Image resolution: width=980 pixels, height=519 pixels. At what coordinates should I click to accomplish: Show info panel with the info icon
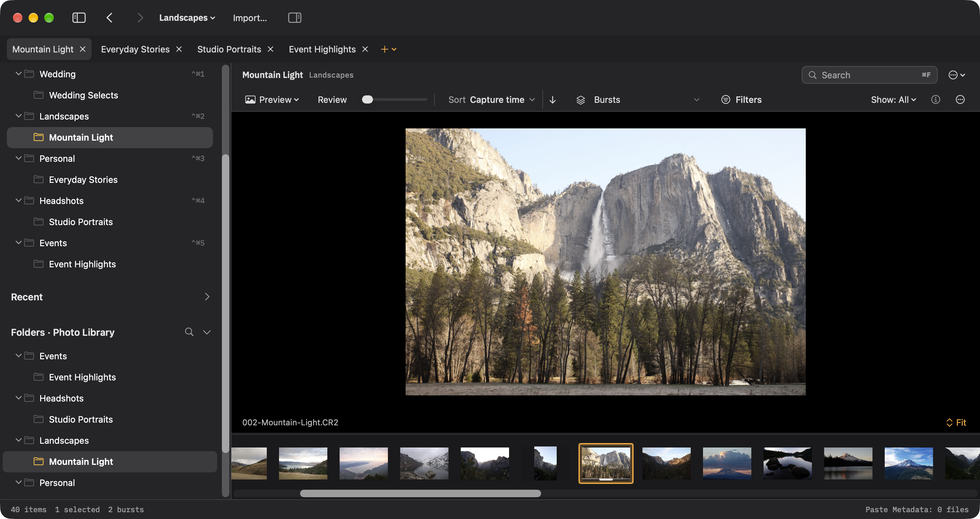coord(935,100)
